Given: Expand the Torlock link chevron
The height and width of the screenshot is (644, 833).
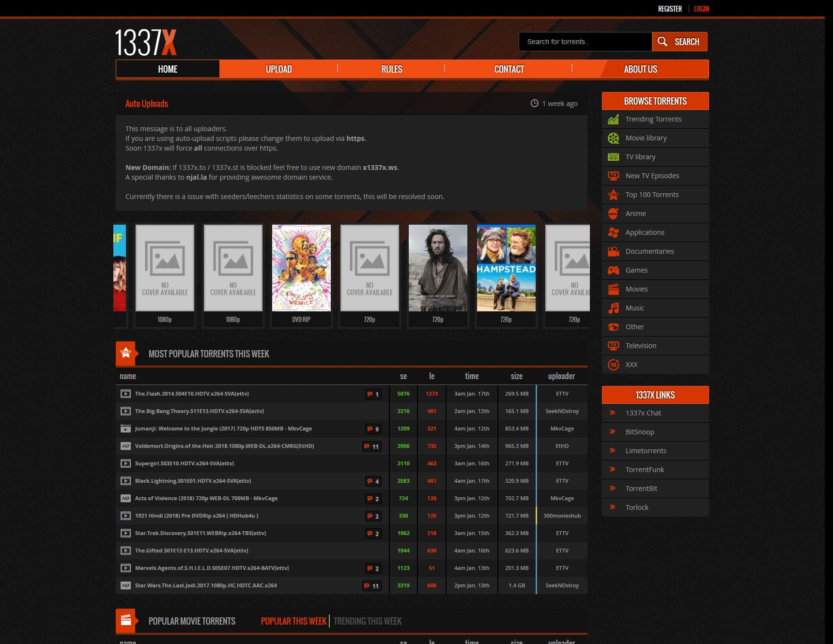Looking at the screenshot, I should tap(613, 507).
